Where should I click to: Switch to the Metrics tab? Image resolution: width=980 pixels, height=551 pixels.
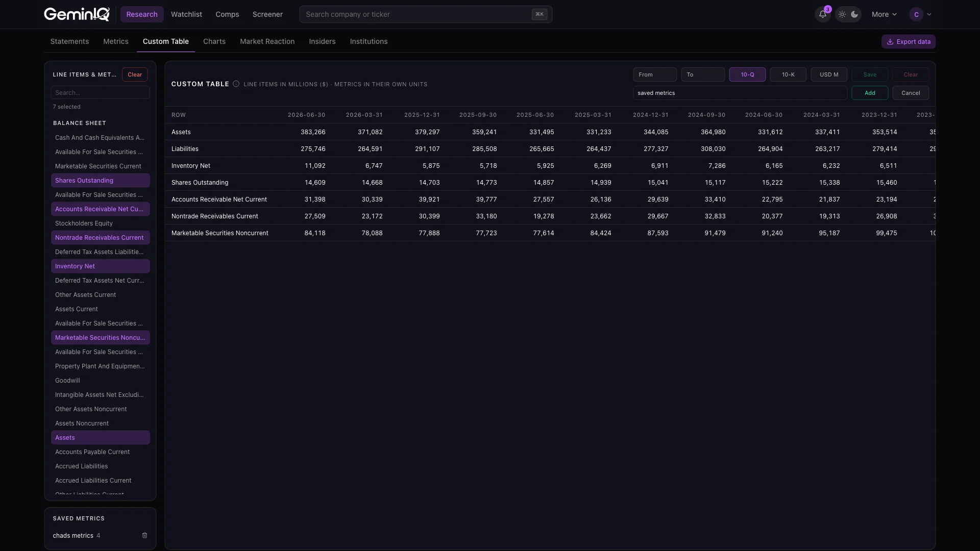point(116,41)
